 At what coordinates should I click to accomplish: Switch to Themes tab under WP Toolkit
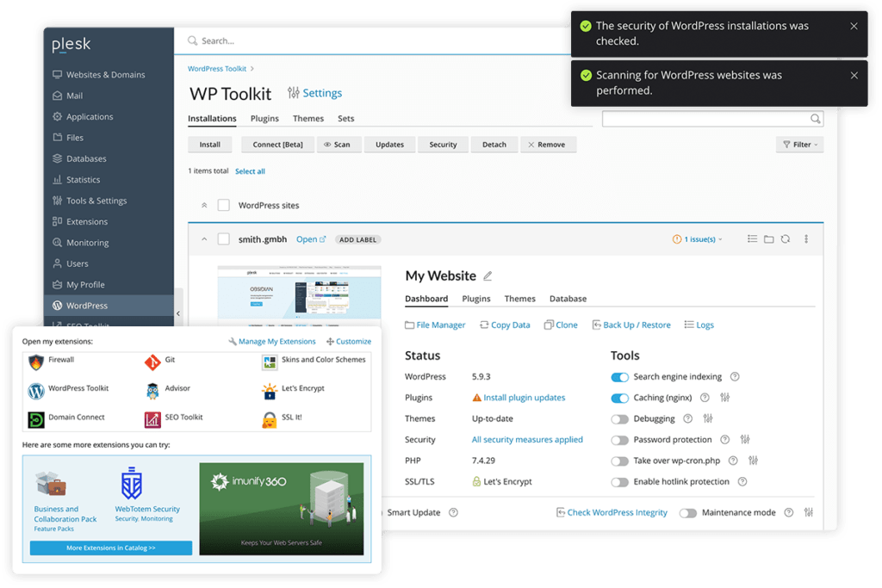tap(307, 119)
